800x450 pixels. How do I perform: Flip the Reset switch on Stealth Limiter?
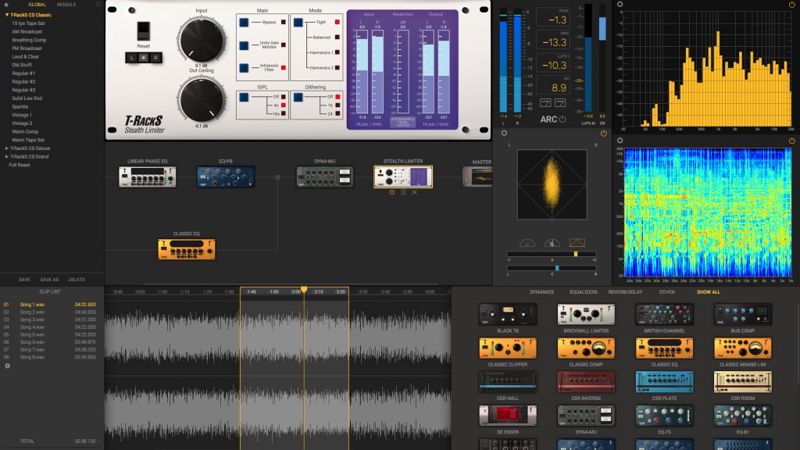pyautogui.click(x=143, y=31)
